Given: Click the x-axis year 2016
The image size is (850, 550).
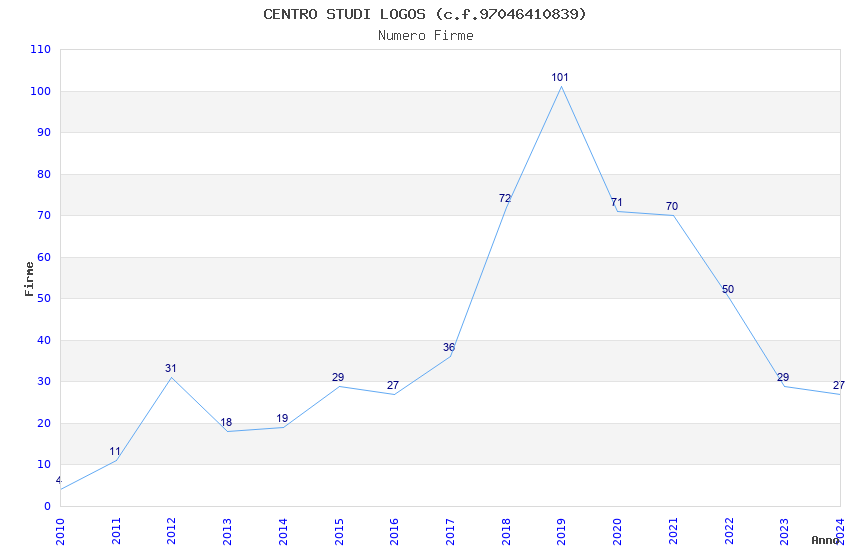Looking at the screenshot, I should coord(394,532).
